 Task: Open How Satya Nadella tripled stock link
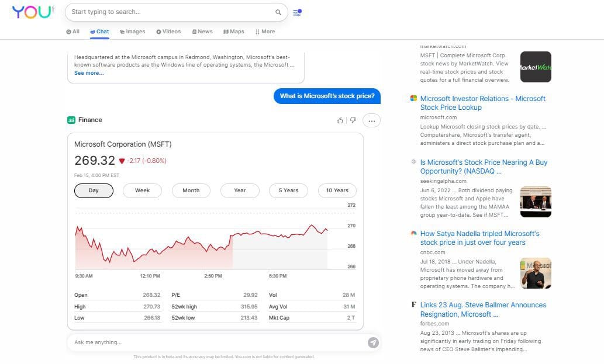click(479, 238)
